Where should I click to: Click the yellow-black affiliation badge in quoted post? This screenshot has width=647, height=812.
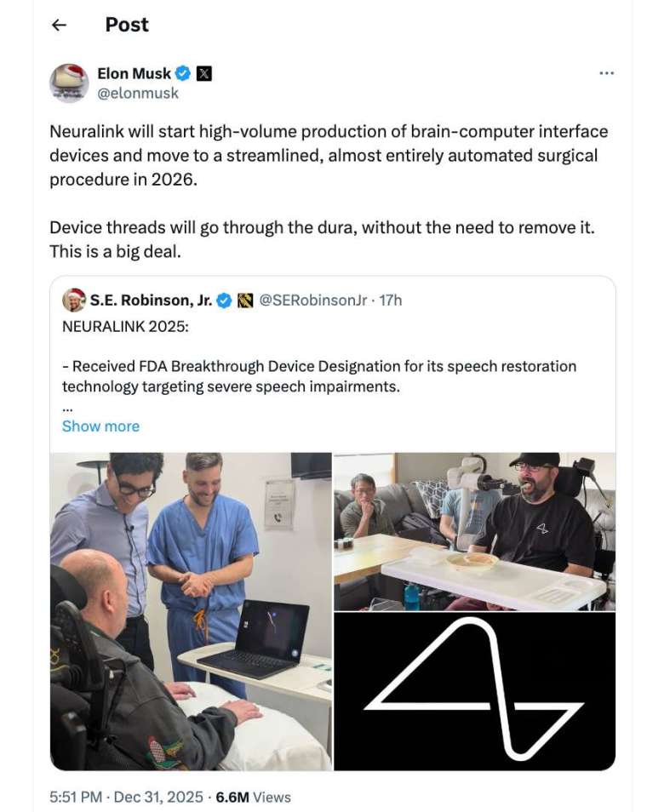(245, 300)
